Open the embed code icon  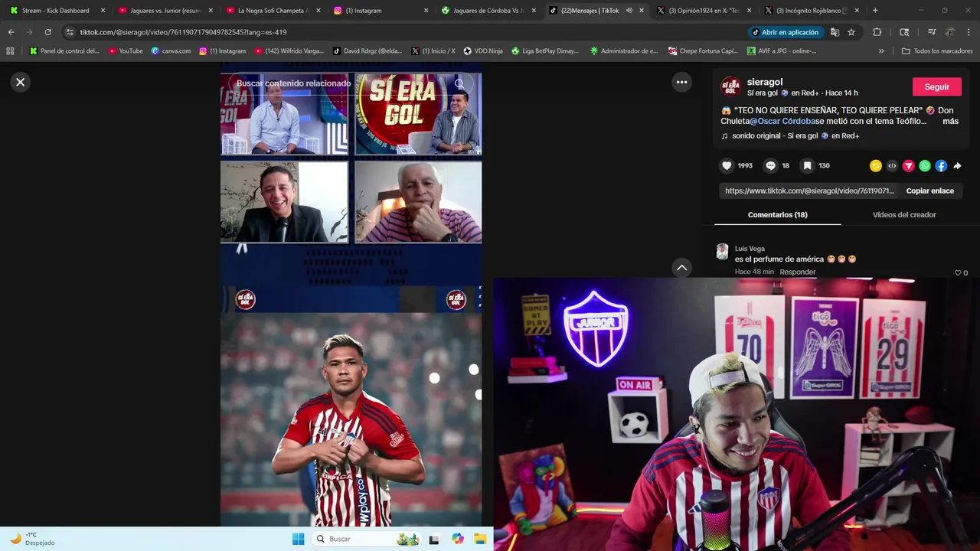892,165
